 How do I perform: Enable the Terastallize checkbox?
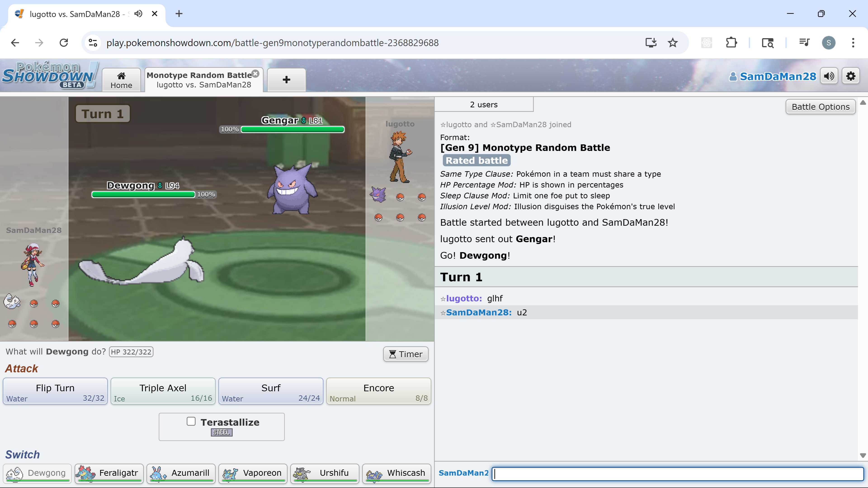(191, 421)
